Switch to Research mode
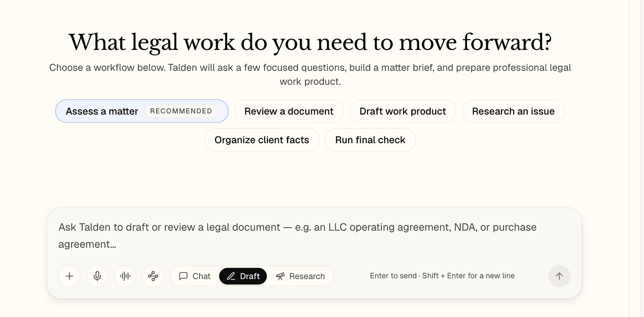The image size is (644, 317). click(300, 276)
